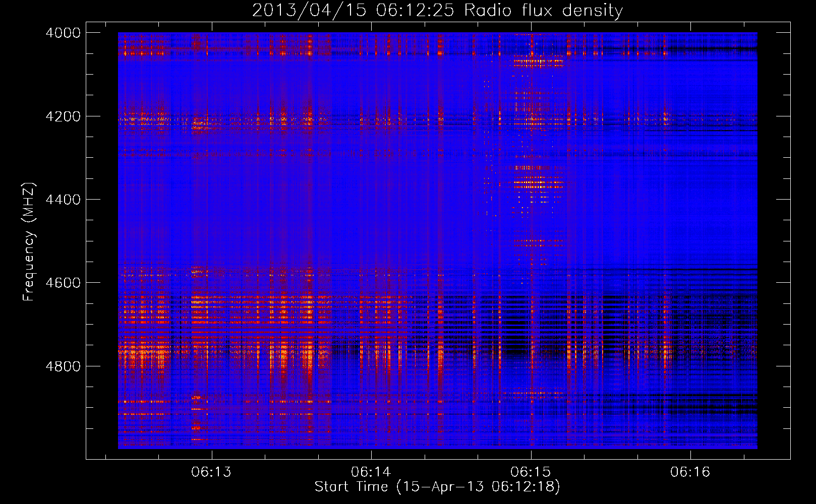Click the 4600 frequency axis label
This screenshot has width=816, height=504.
pyautogui.click(x=63, y=283)
